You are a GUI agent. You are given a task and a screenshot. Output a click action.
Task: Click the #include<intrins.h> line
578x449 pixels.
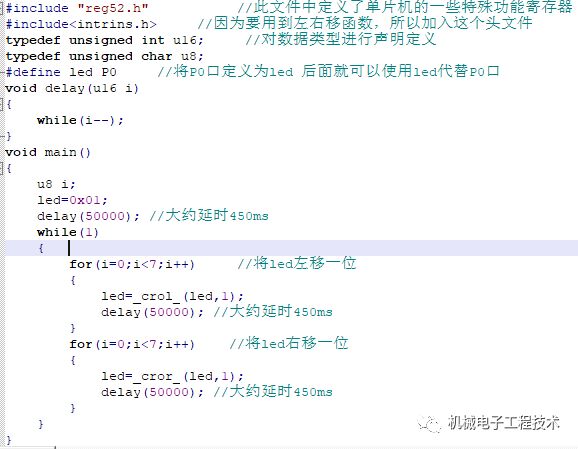tap(81, 24)
